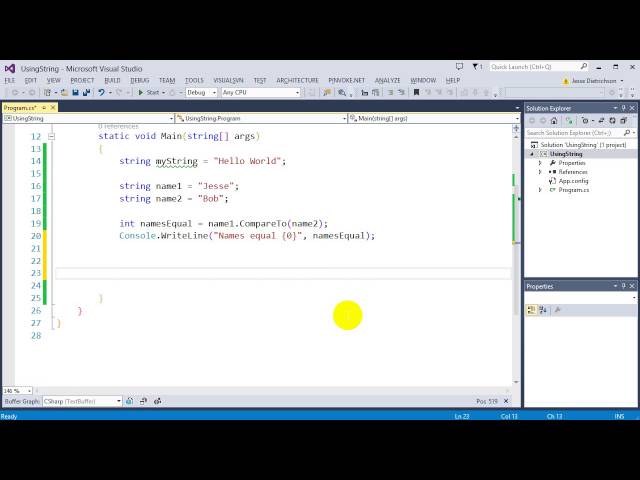Click the Categorized view icon in Properties panel
Viewport: 640px width, 480px height.
(531, 310)
